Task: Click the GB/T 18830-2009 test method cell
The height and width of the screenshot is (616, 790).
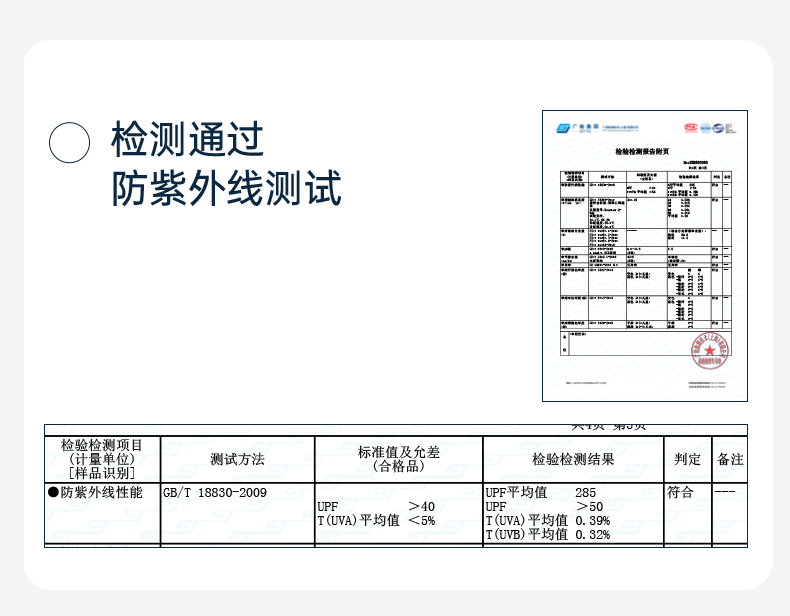Action: pyautogui.click(x=215, y=492)
